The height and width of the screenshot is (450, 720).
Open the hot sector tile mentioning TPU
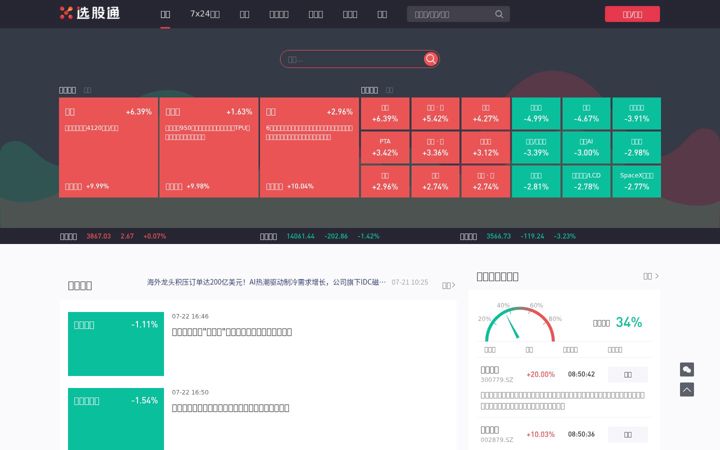209,147
